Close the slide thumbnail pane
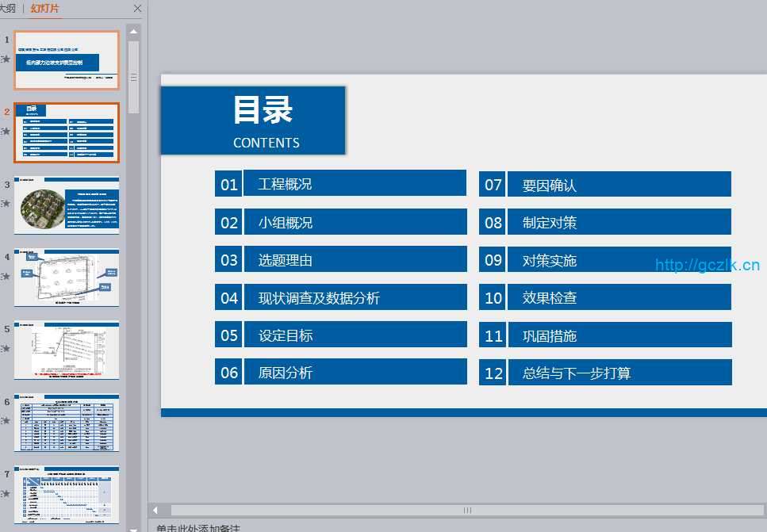 pos(137,9)
